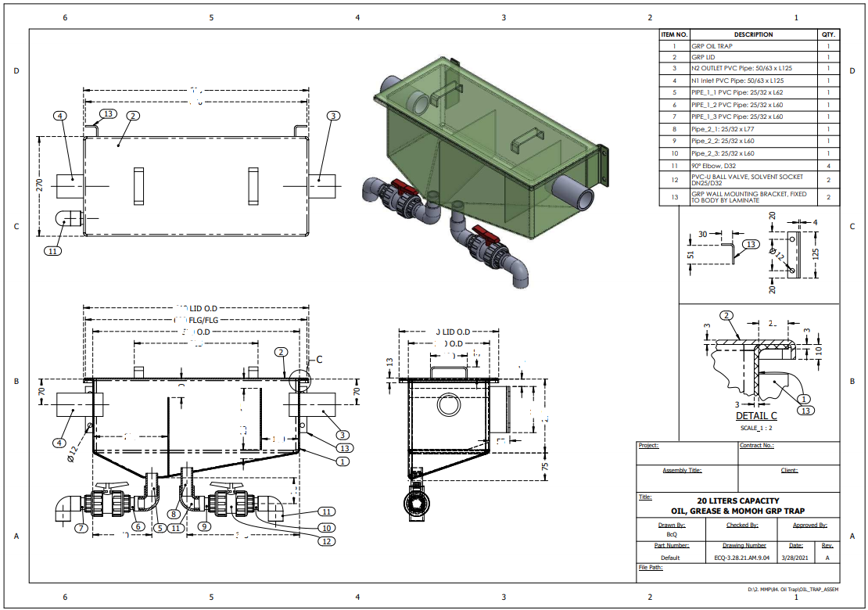
Task: Click the drawing title 20 LITERS CAPACITY
Action: [x=737, y=501]
